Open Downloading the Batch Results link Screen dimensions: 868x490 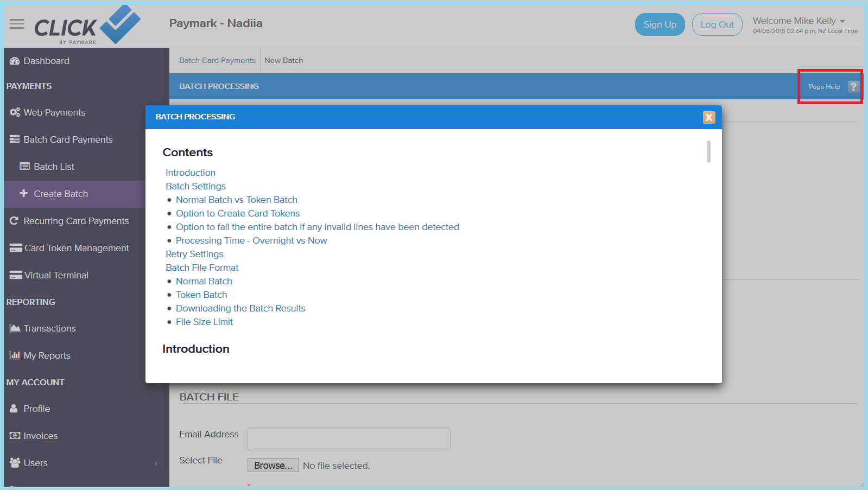[x=240, y=308]
